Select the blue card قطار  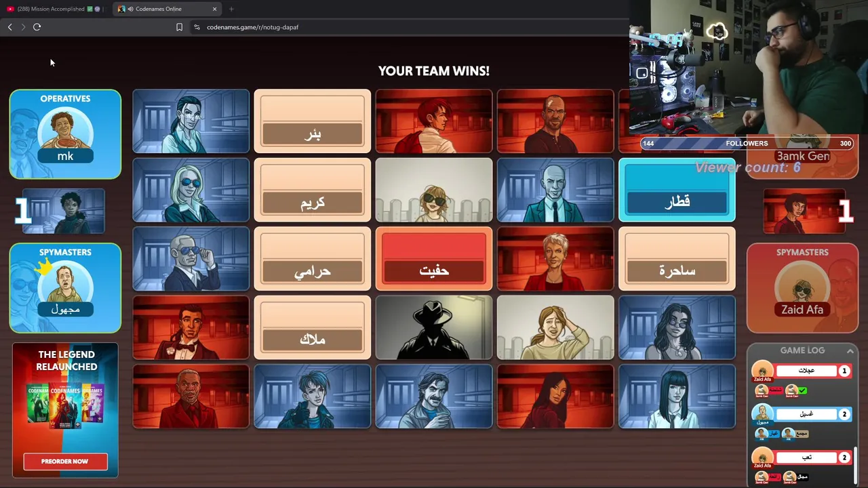[677, 190]
